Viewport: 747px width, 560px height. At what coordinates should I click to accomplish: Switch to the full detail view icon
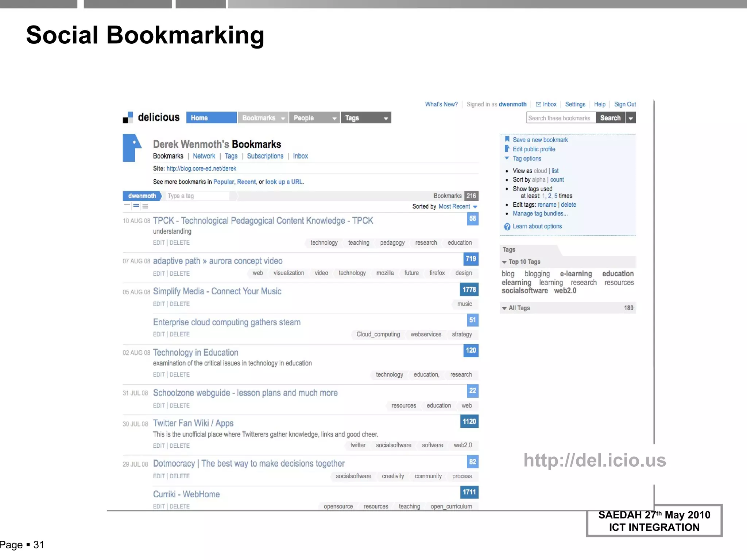(145, 206)
